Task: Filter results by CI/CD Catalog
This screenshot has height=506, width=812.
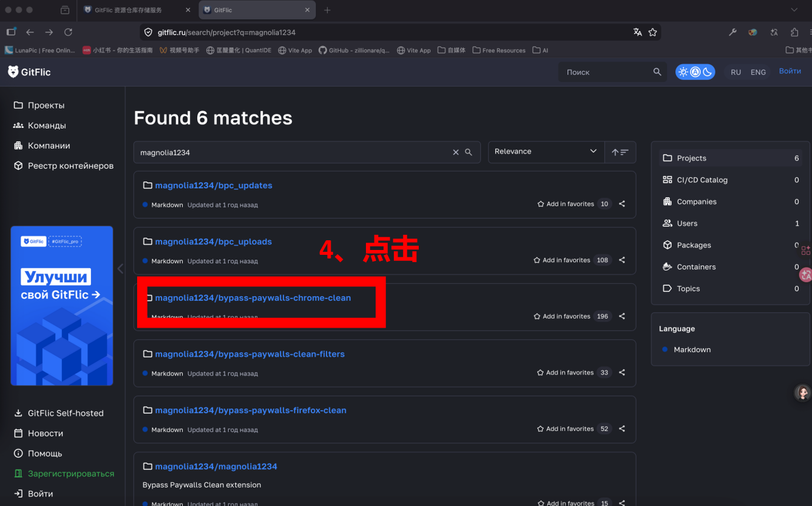Action: tap(731, 180)
